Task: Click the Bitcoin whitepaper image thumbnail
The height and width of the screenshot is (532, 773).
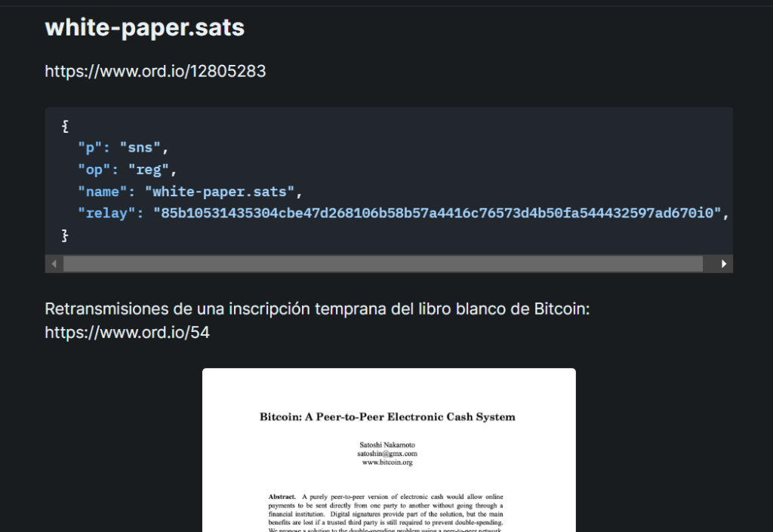Action: click(389, 450)
